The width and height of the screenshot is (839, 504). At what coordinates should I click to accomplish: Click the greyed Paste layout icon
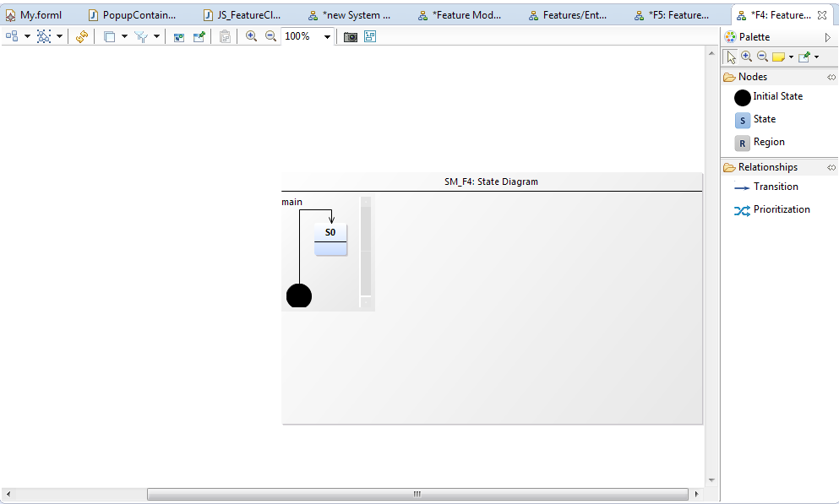click(226, 36)
